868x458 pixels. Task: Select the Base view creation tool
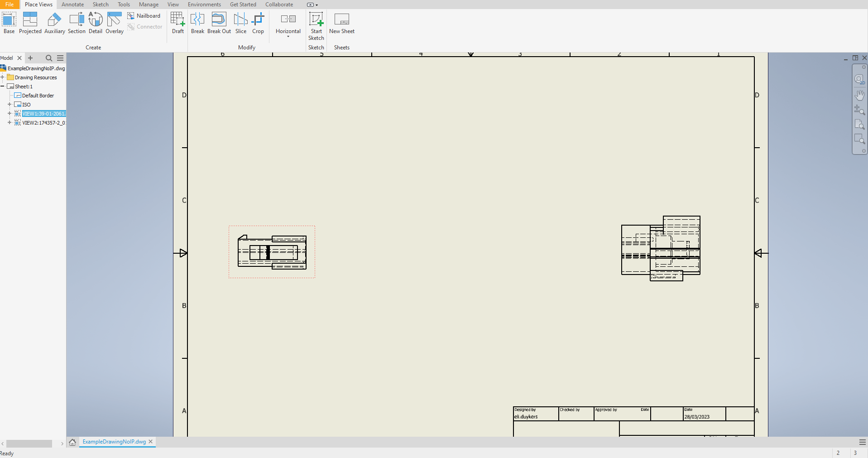coord(9,21)
